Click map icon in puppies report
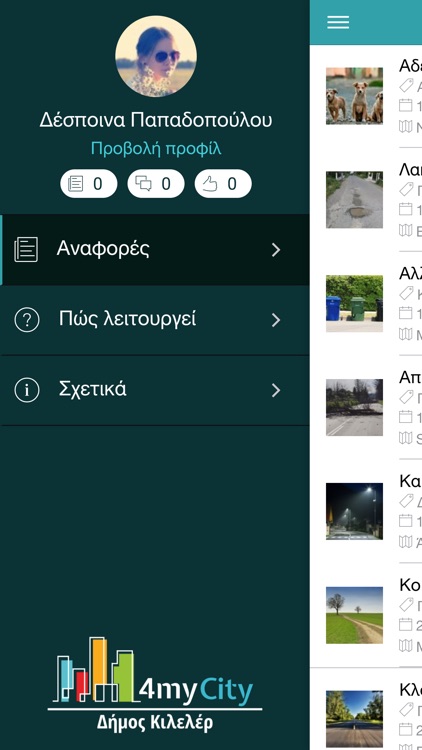The height and width of the screenshot is (750, 422). [406, 126]
